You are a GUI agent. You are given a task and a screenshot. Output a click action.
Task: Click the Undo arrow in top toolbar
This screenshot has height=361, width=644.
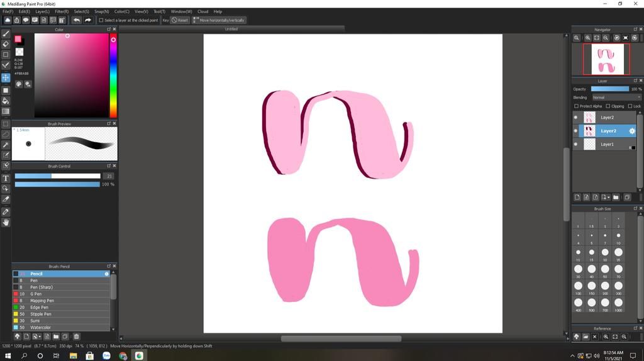tap(76, 20)
